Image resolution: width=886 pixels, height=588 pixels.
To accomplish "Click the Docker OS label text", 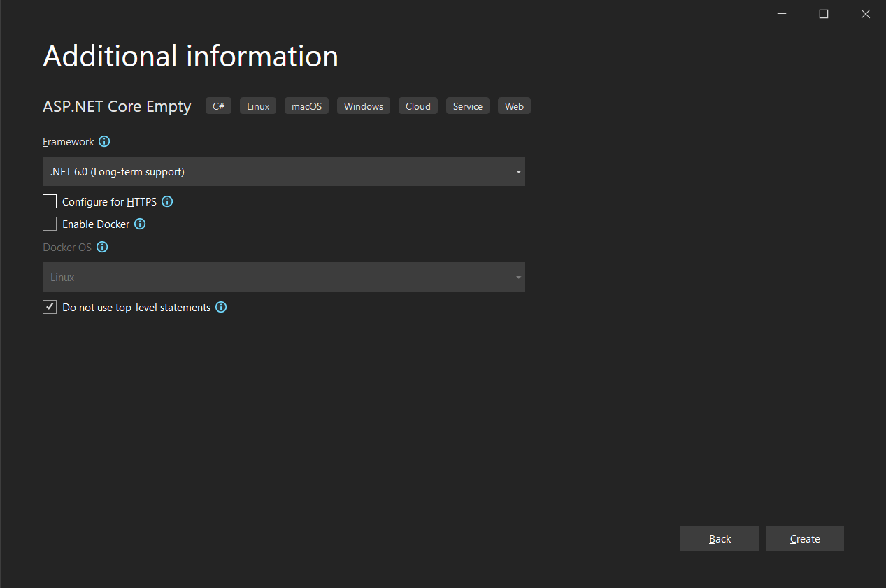I will tap(67, 247).
